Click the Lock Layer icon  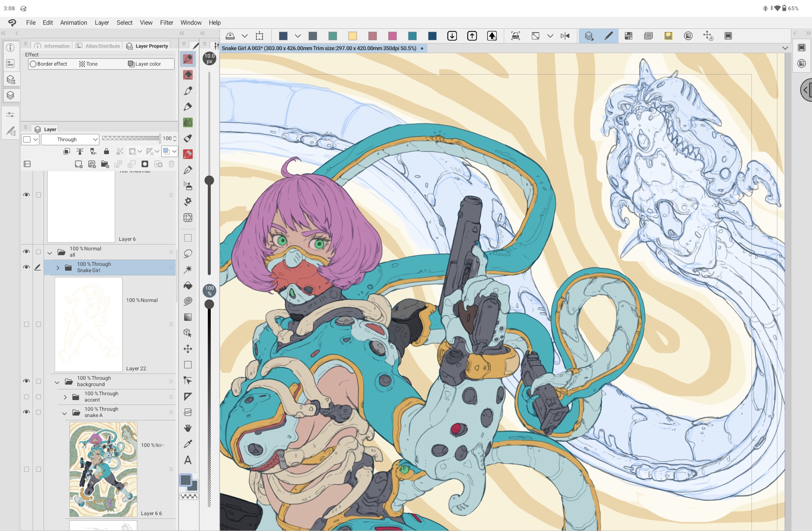tap(106, 151)
